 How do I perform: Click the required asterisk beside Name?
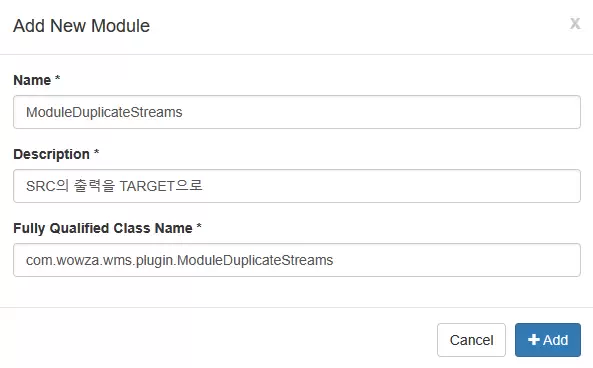pos(57,78)
